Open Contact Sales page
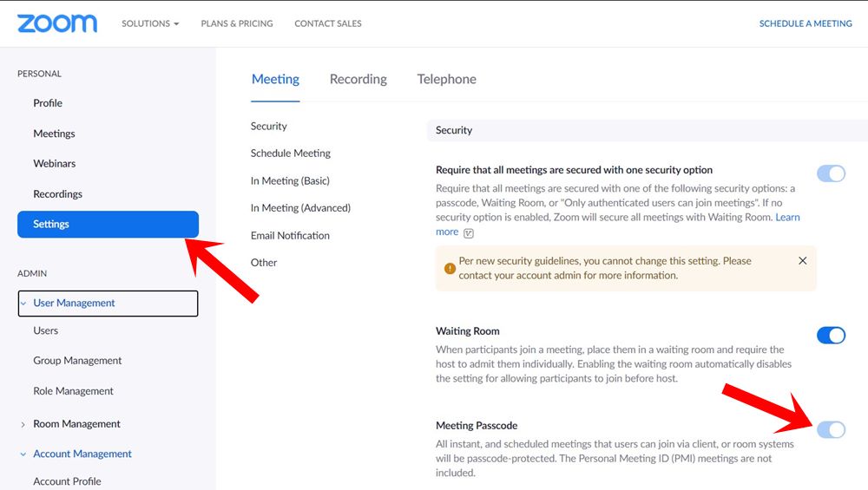The width and height of the screenshot is (868, 490). (328, 23)
